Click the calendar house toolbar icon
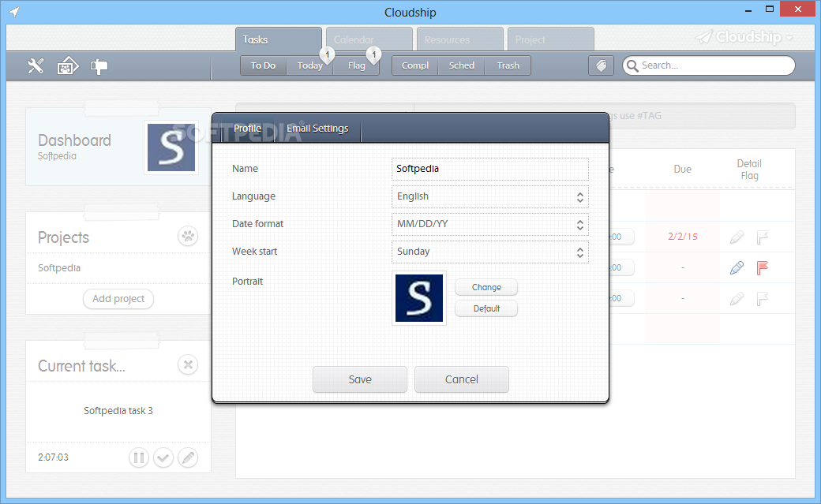This screenshot has width=821, height=504. 68,66
